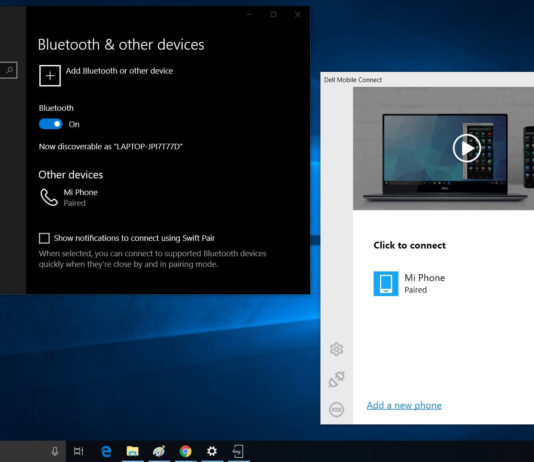Open Dell Mobile Connect settings gear
Screen dimensions: 534x462
[x=336, y=349]
